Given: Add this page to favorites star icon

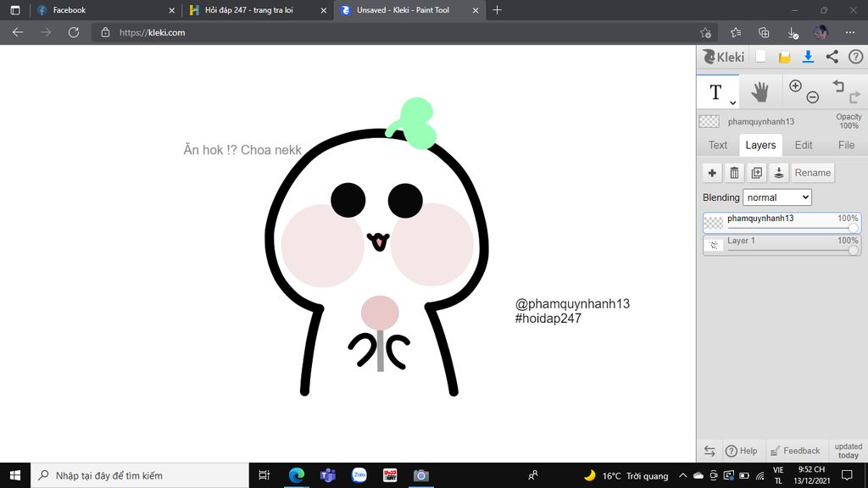Looking at the screenshot, I should click(705, 33).
